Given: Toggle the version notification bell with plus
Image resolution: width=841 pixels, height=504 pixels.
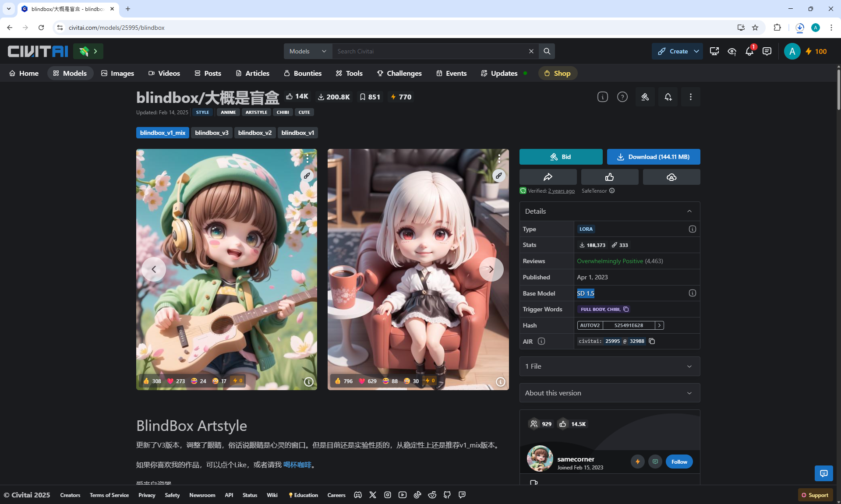Looking at the screenshot, I should (x=668, y=97).
